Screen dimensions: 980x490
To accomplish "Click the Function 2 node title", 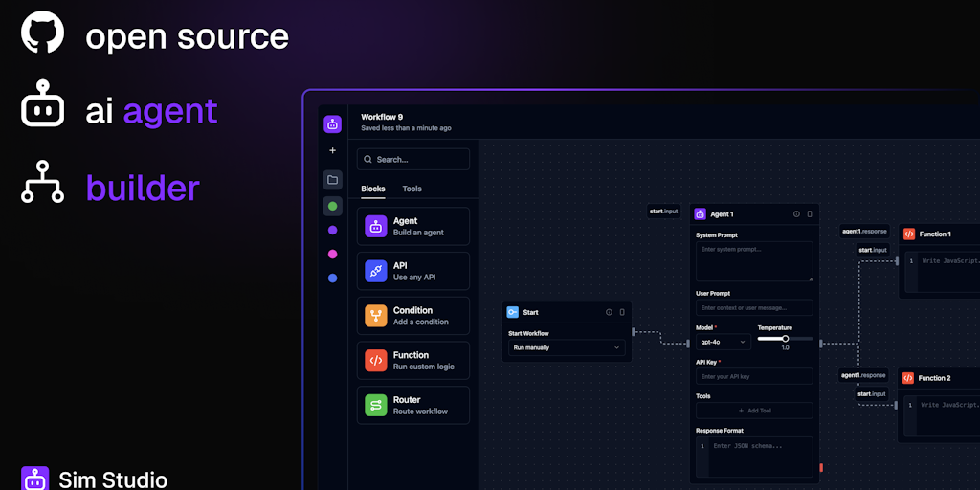I will click(934, 378).
